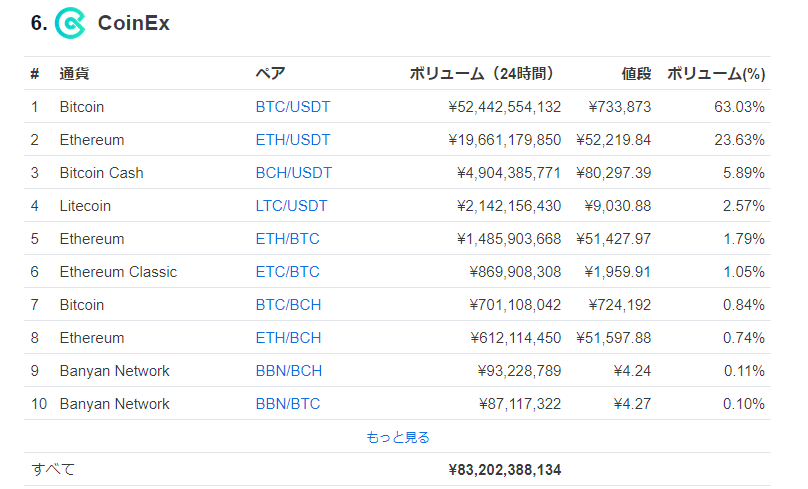
Task: Click the Bitcoin Cash currency name
Action: (102, 173)
